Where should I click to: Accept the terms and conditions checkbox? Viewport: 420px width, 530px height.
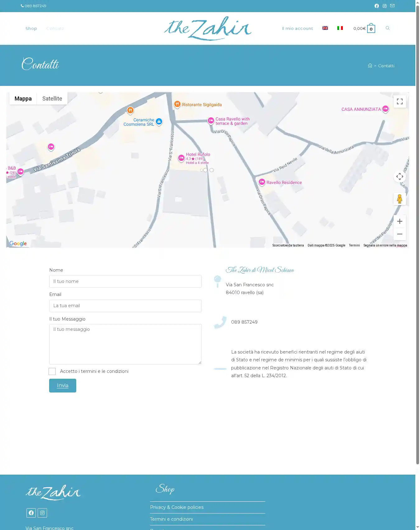coord(52,371)
